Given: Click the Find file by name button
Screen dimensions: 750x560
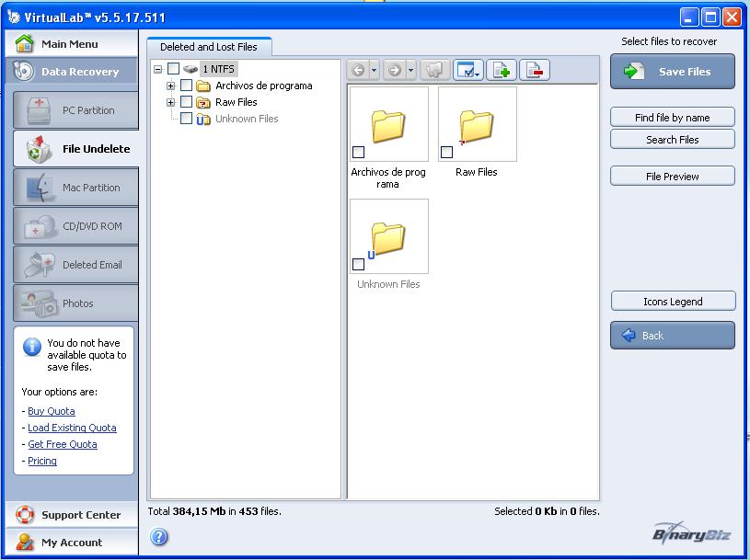Looking at the screenshot, I should coord(673,117).
